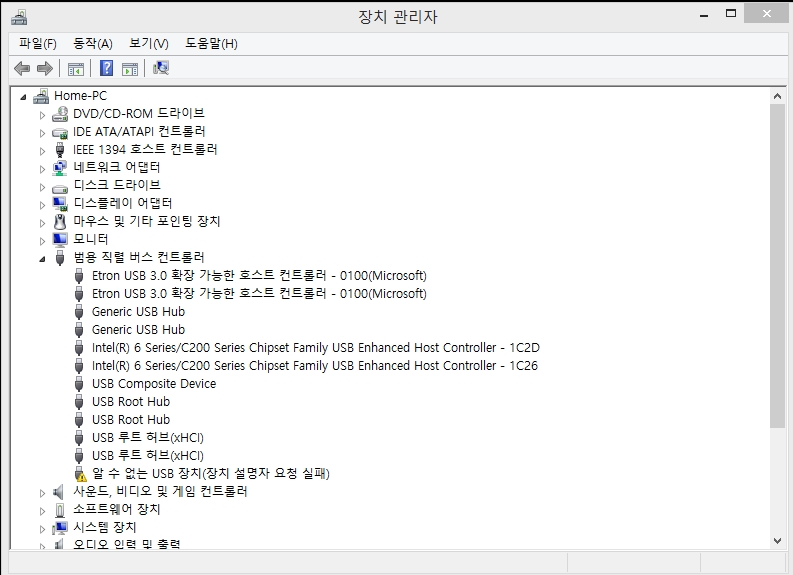Image resolution: width=793 pixels, height=575 pixels.
Task: Expand the 소프트웨어 장치 node
Action: pyautogui.click(x=42, y=511)
